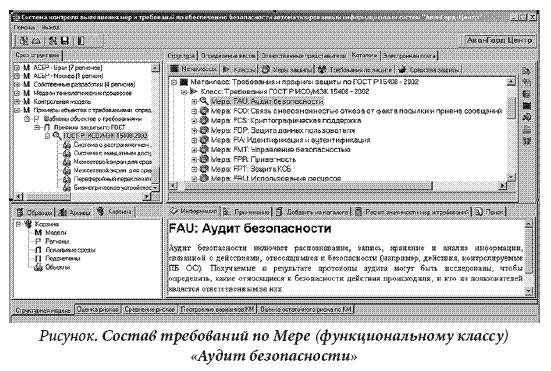Click the magnifier icon beside Мера FAU
The width and height of the screenshot is (551, 371).
203,101
